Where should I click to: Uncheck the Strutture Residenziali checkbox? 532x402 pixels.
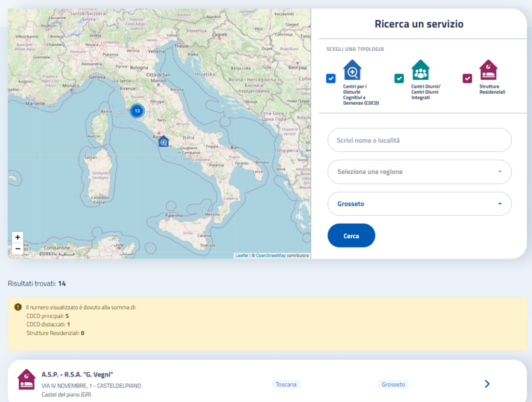467,79
